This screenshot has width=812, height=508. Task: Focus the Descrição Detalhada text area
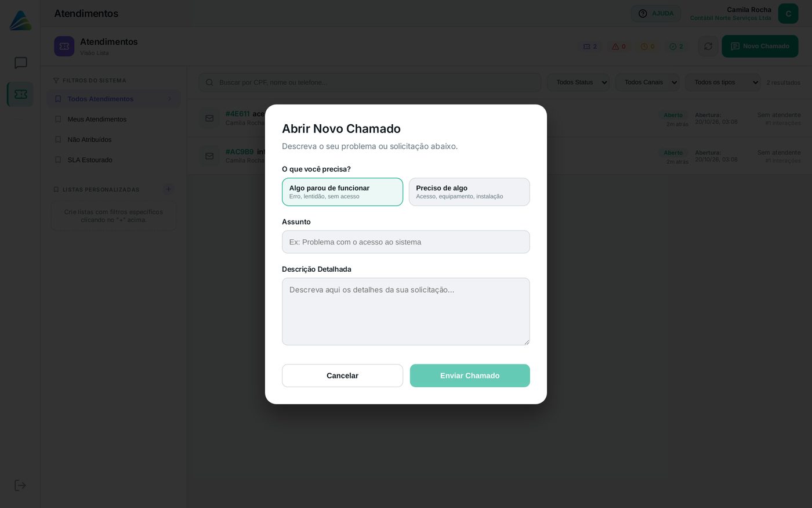(406, 312)
